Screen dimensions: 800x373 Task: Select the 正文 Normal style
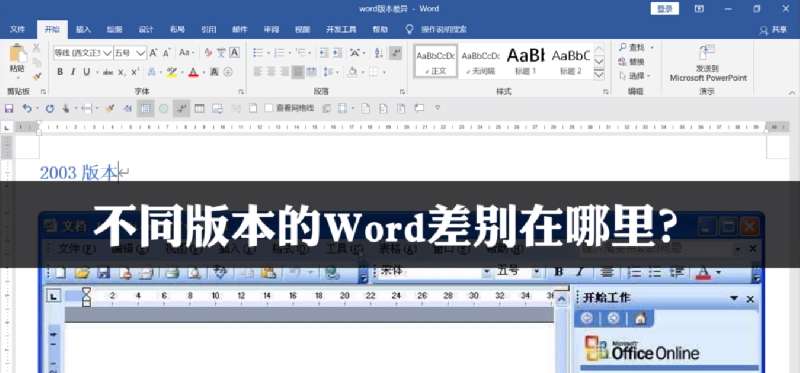point(435,61)
